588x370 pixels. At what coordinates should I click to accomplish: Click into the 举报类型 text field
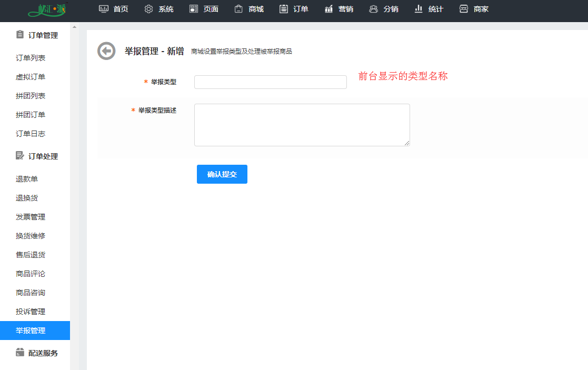click(270, 82)
